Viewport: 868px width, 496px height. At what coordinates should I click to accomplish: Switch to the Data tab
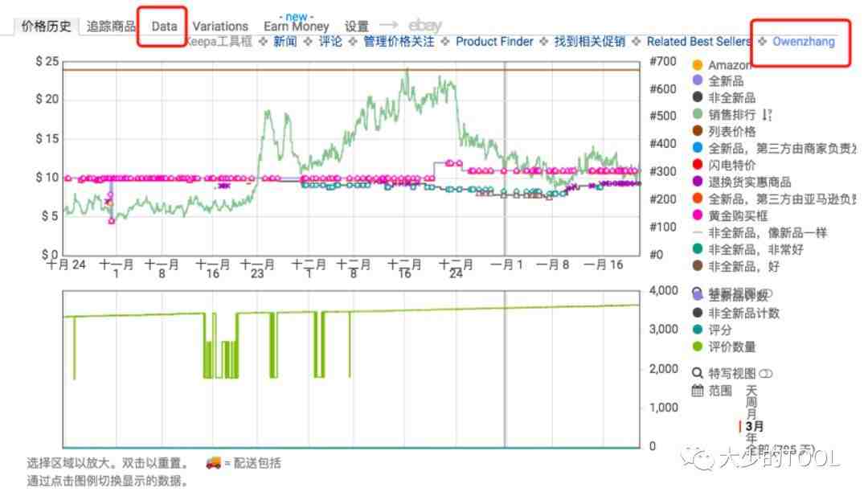(x=164, y=27)
